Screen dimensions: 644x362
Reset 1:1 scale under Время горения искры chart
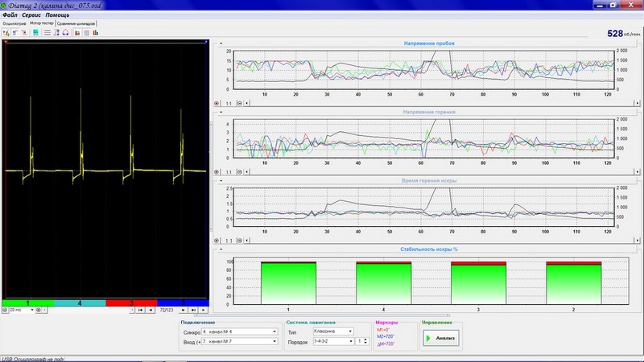[229, 241]
